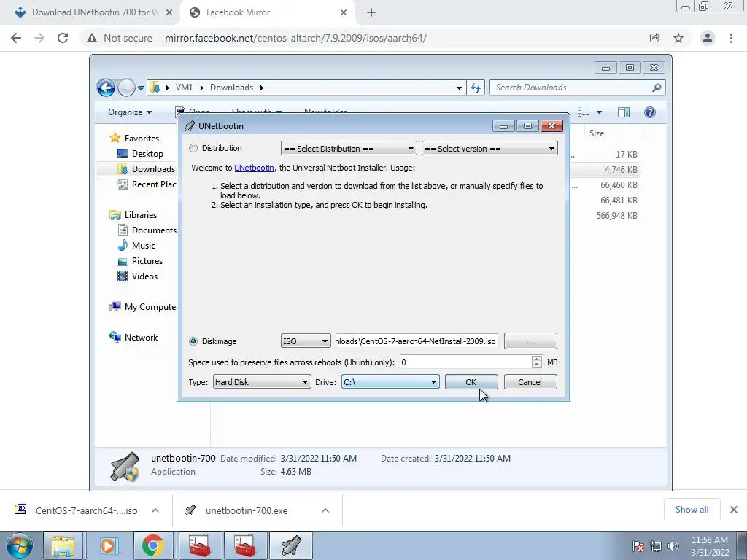Close the Chrome downloads bar
Screen dimensions: 747x560
(734, 510)
